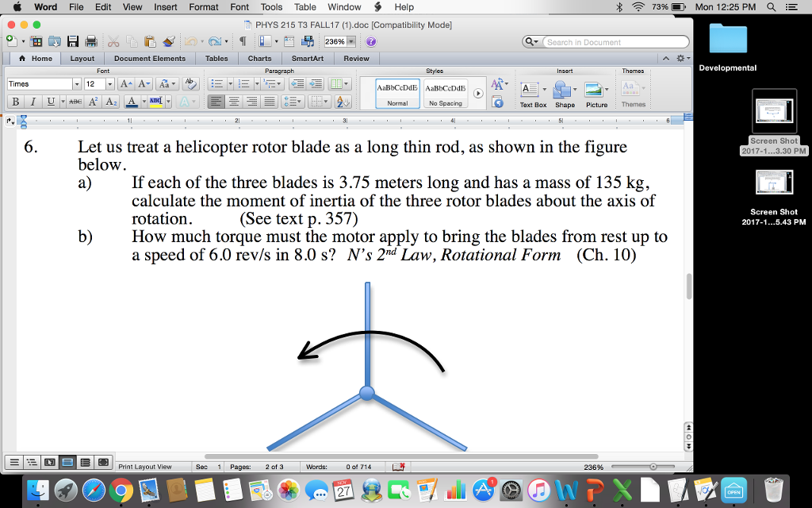The height and width of the screenshot is (508, 812).
Task: Click the Sort text A-Z icon
Action: point(343,102)
